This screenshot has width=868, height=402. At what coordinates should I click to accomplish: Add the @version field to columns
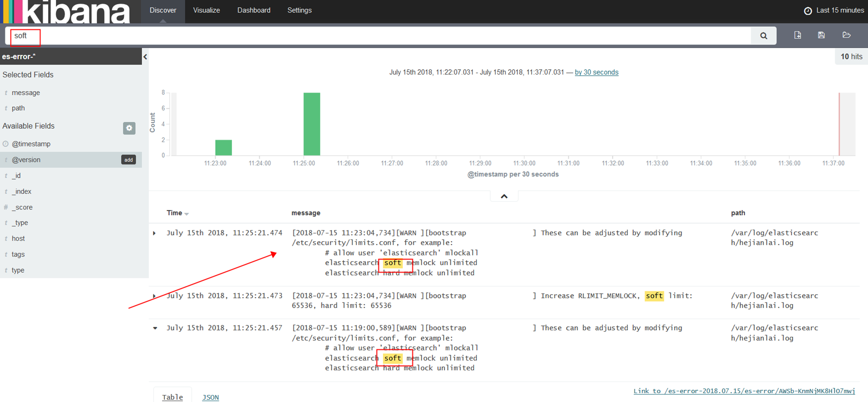click(x=128, y=160)
